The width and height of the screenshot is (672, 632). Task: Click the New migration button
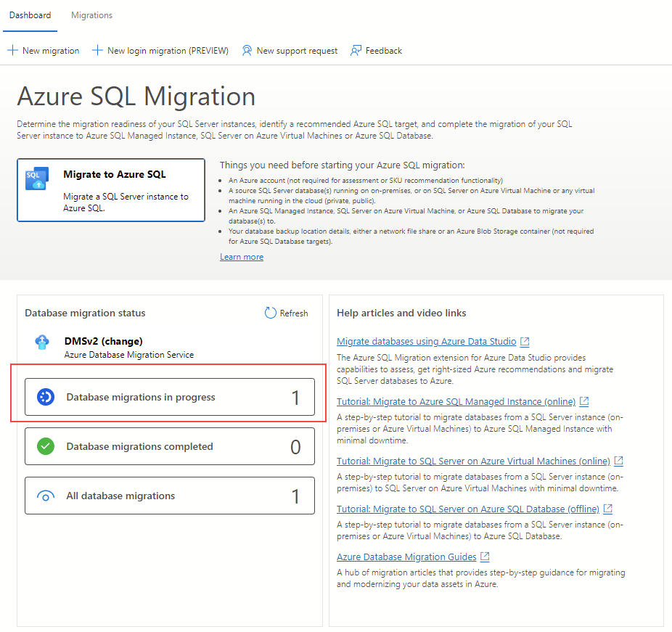44,51
